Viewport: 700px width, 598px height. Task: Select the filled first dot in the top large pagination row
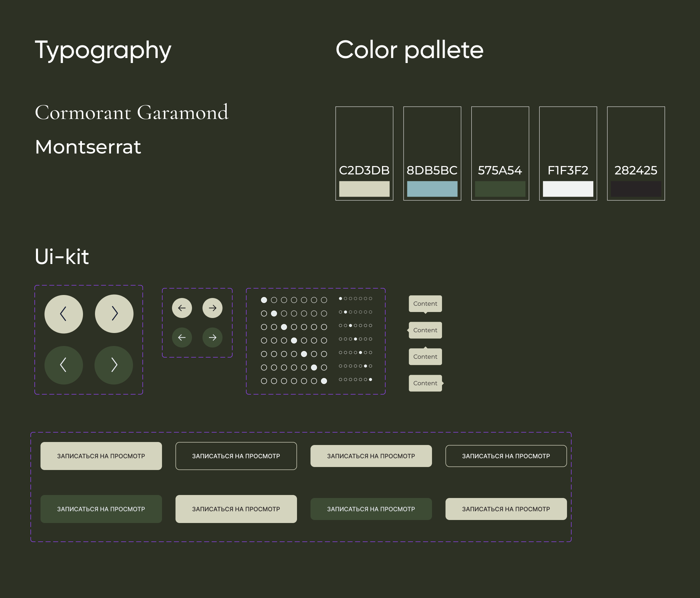(x=264, y=300)
